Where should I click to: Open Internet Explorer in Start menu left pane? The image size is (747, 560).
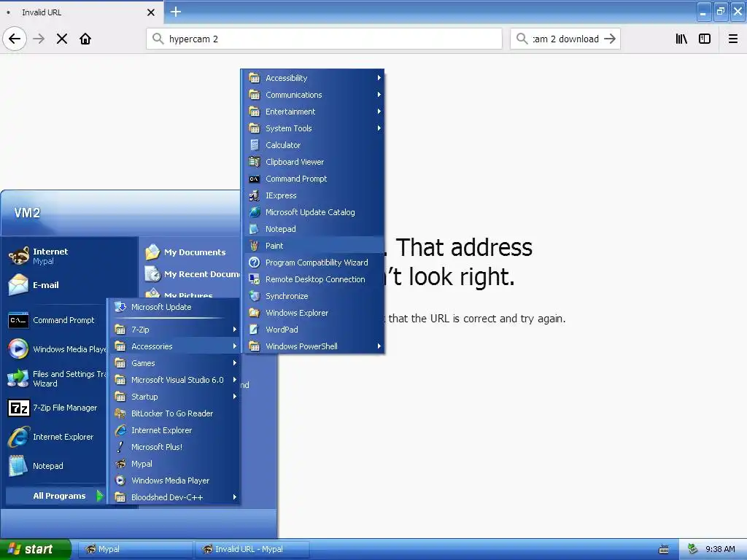click(56, 437)
